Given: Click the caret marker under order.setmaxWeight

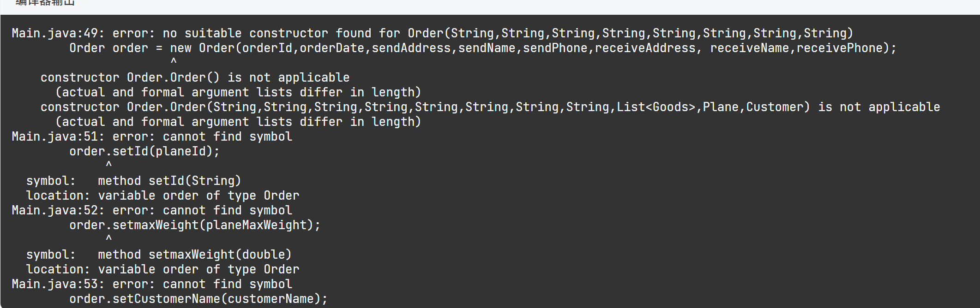Looking at the screenshot, I should pos(109,238).
